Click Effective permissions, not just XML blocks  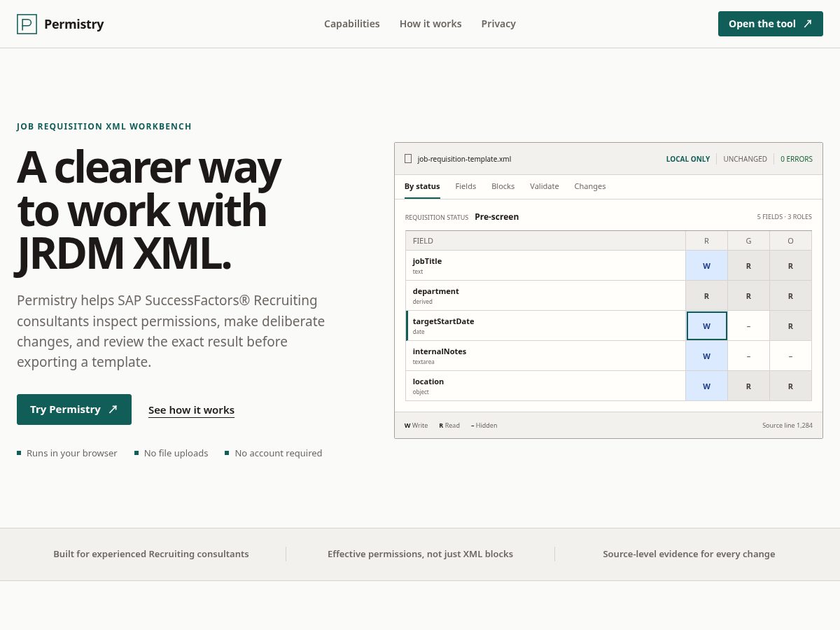point(420,554)
